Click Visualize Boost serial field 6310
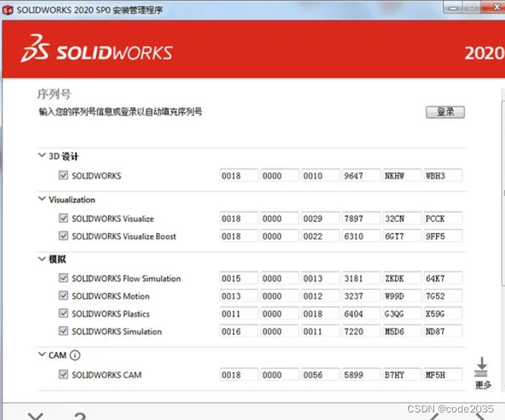 click(361, 236)
